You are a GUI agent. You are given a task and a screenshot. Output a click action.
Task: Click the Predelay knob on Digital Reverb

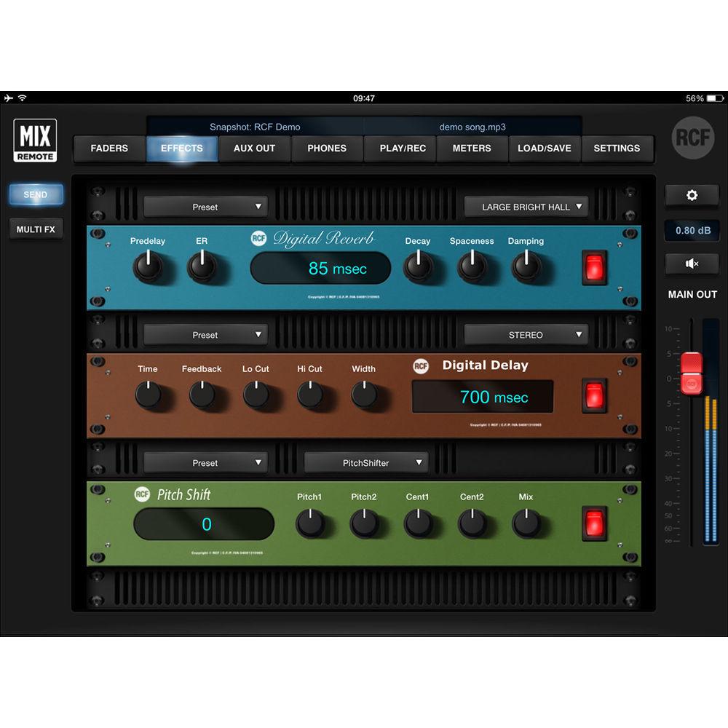click(x=148, y=267)
